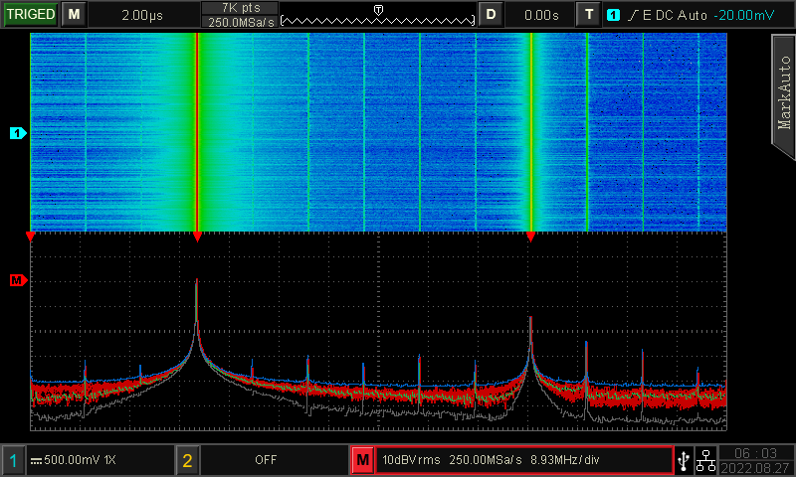Toggle the red M math channel button
Viewport: 796px width, 477px height.
click(362, 461)
